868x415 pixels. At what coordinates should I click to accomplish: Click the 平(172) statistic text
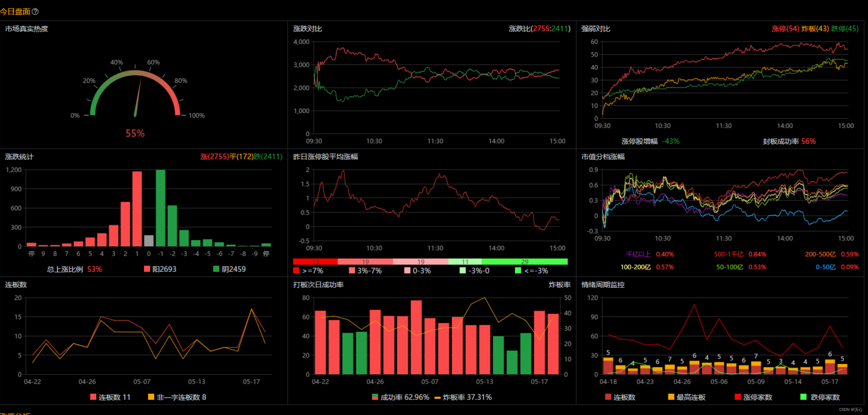coord(241,157)
